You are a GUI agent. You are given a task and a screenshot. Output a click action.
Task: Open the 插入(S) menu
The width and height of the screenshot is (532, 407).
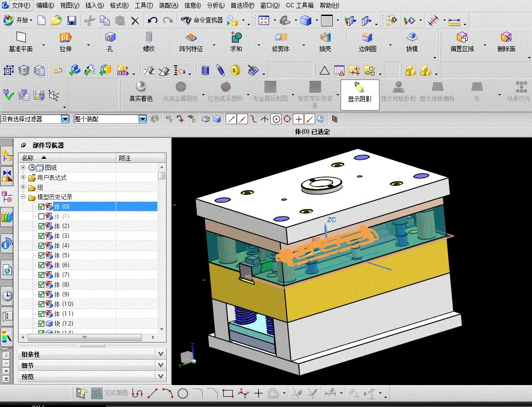94,5
